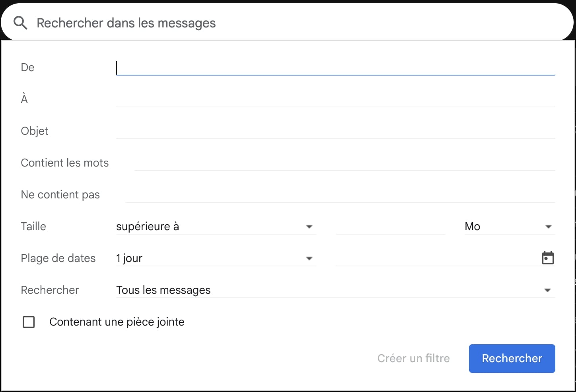Click the size value field before 'Mo'
The image size is (576, 392).
click(x=390, y=227)
